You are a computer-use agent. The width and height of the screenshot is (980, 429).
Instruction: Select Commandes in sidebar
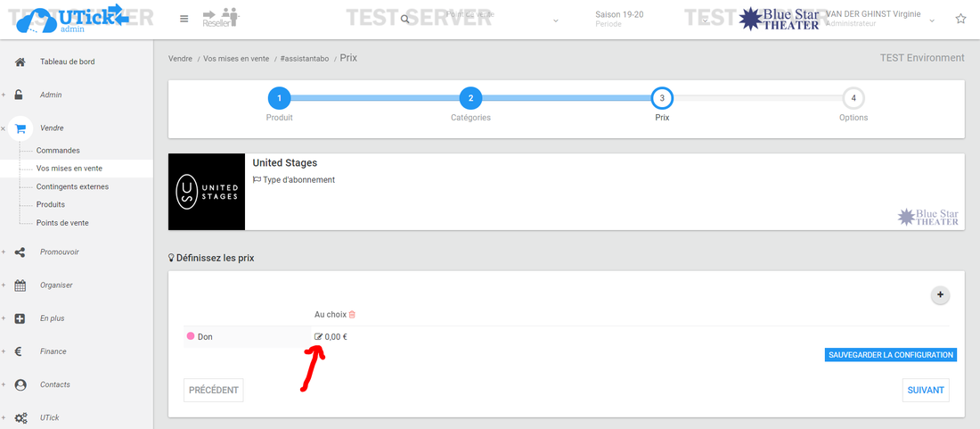click(x=58, y=151)
